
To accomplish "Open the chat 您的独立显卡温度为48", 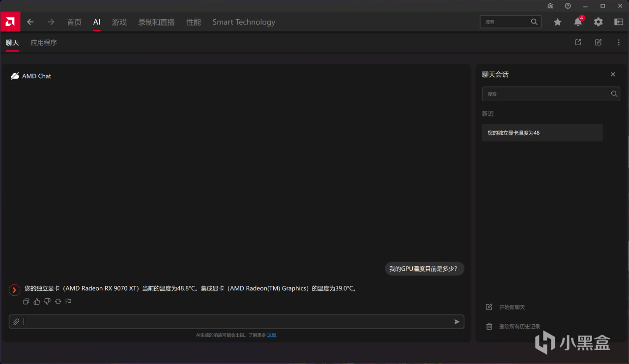I will 542,133.
